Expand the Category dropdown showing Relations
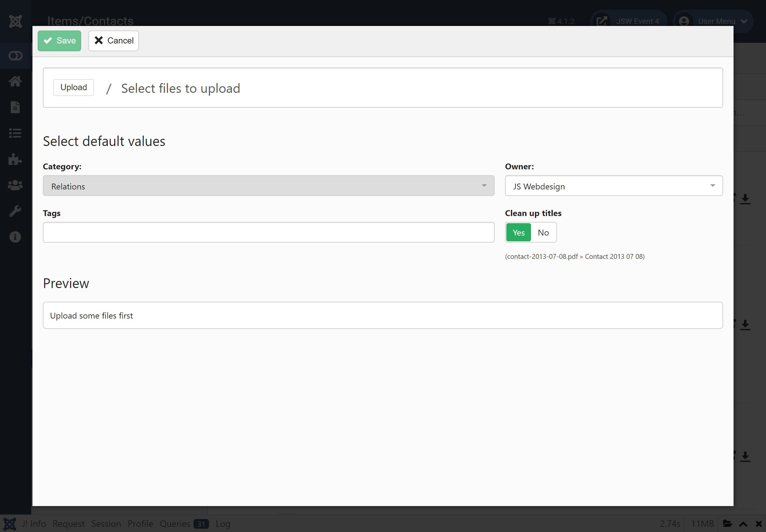The image size is (766, 532). pos(268,186)
